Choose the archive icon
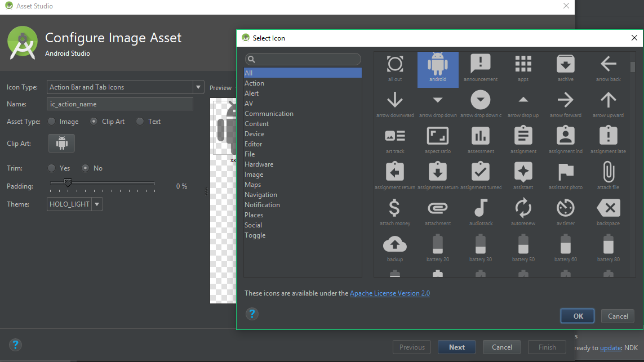 (x=566, y=69)
